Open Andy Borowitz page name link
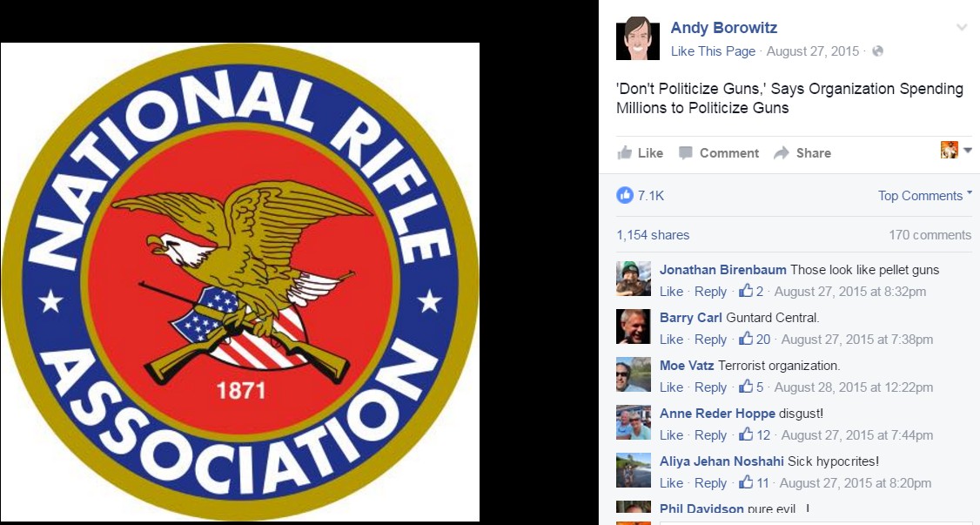Screen dimensions: 980x525 click(724, 28)
